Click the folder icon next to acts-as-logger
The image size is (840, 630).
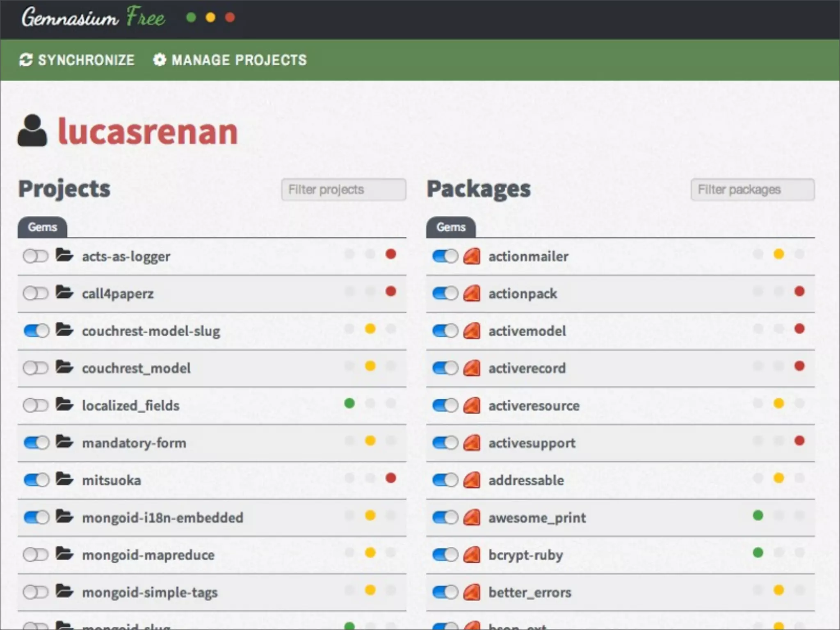point(64,255)
